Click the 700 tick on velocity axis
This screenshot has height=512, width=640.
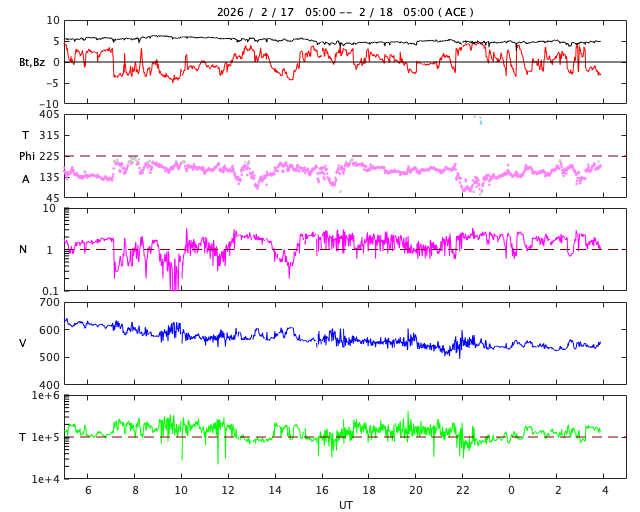click(49, 302)
